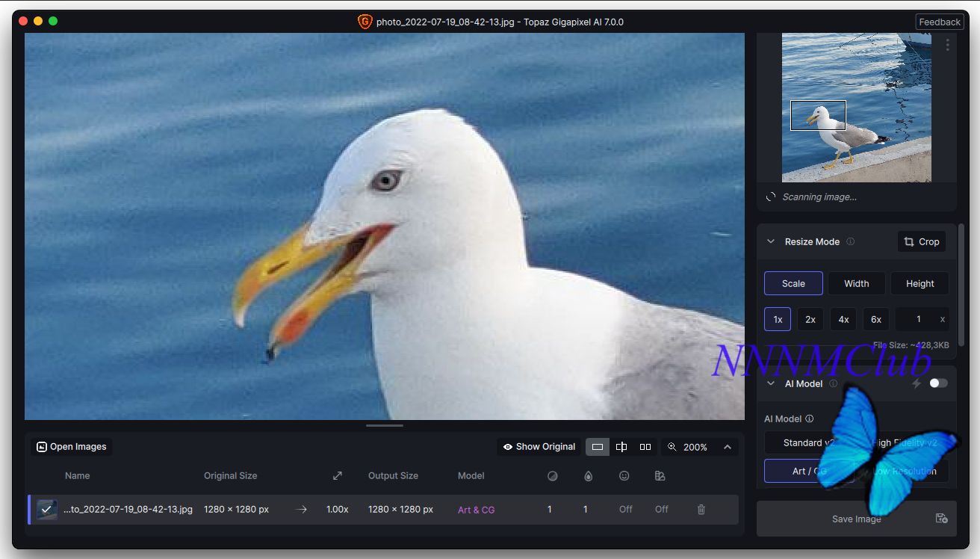Click the Off value under the smiley column
This screenshot has width=980, height=559.
pyautogui.click(x=626, y=509)
